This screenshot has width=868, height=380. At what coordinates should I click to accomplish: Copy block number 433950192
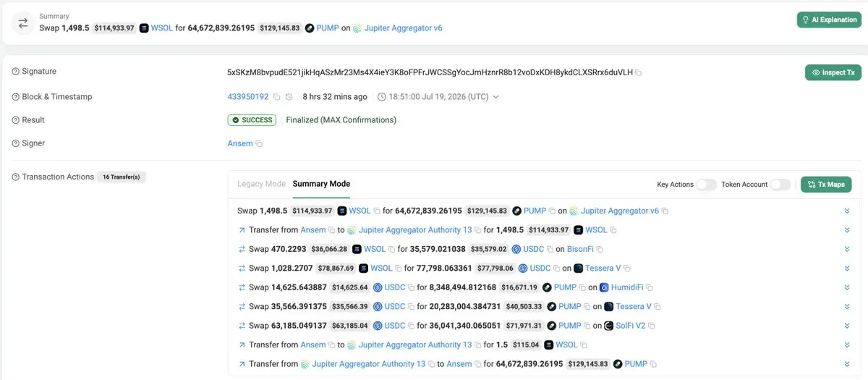point(276,97)
